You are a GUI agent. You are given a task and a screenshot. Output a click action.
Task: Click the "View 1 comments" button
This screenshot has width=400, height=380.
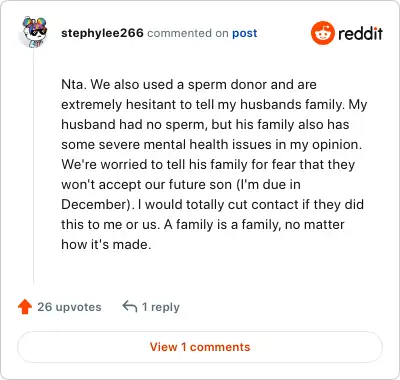(x=200, y=347)
